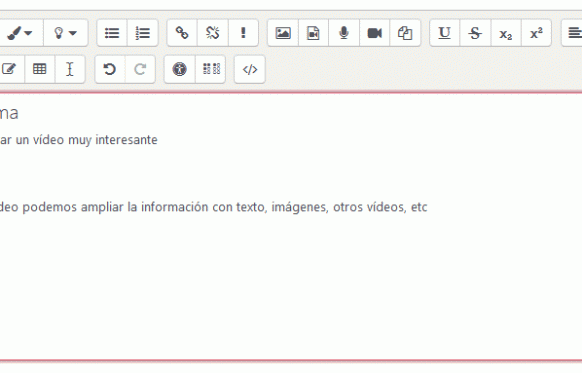Place cursor in the empty editor area below the text
The height and width of the screenshot is (373, 582).
coord(291,289)
